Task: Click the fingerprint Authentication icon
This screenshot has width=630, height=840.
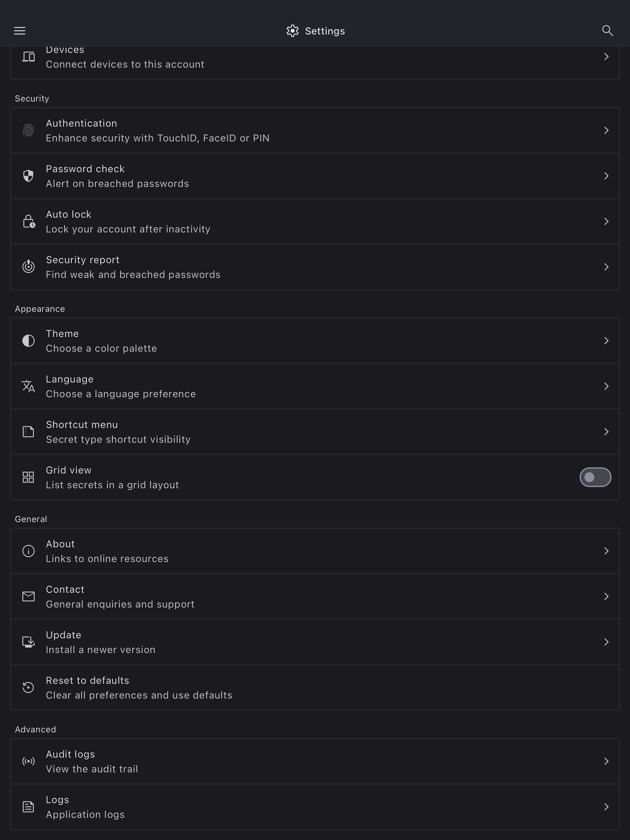Action: pyautogui.click(x=29, y=131)
